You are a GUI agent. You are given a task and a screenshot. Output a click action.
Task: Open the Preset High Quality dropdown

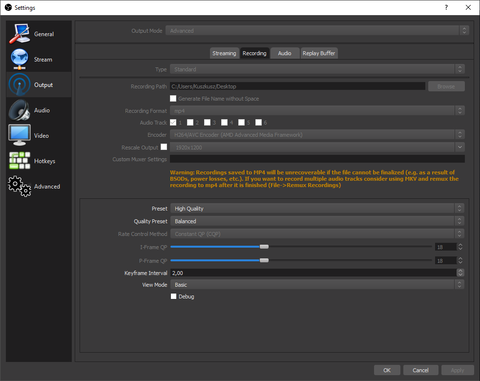[317, 208]
